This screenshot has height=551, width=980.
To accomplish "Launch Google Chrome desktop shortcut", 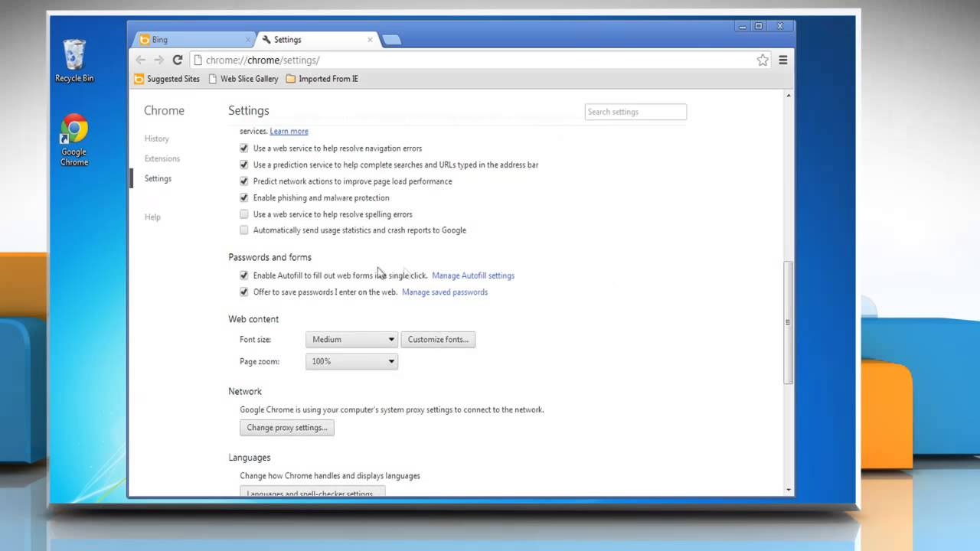I will coord(74,140).
